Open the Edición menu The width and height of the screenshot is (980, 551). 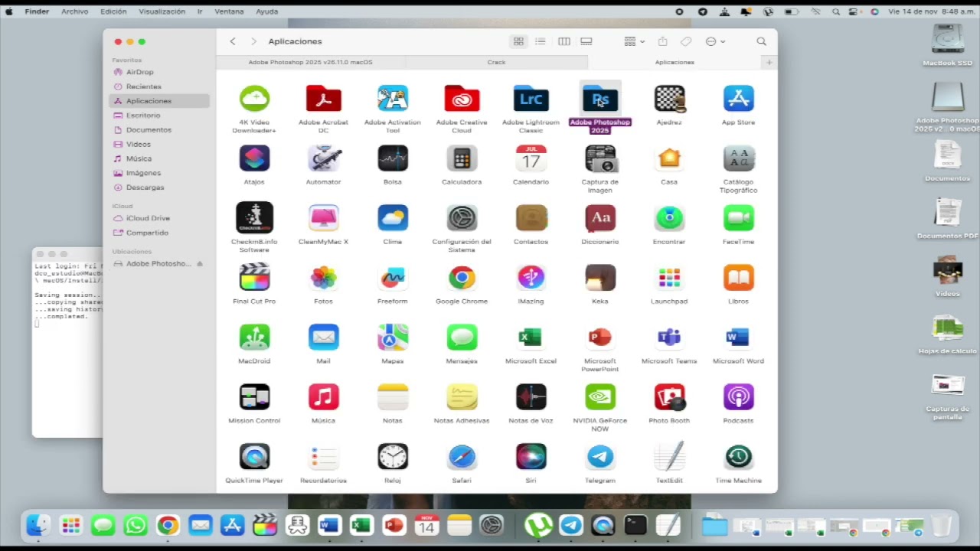[x=113, y=11]
